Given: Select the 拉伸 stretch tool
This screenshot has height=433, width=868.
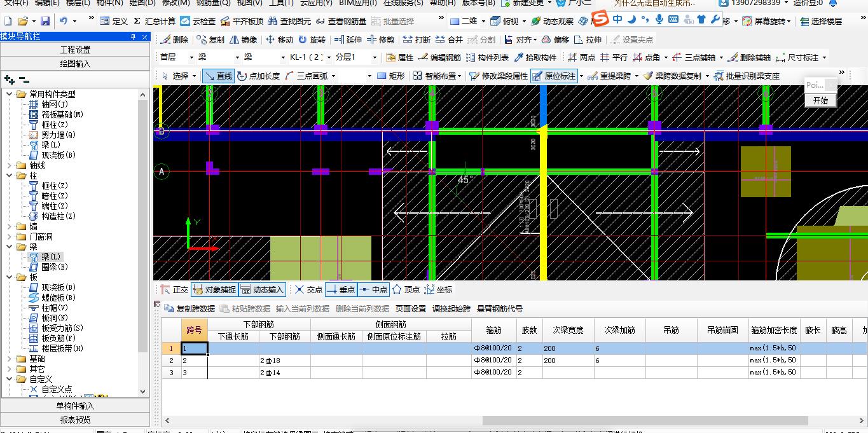Looking at the screenshot, I should point(588,39).
